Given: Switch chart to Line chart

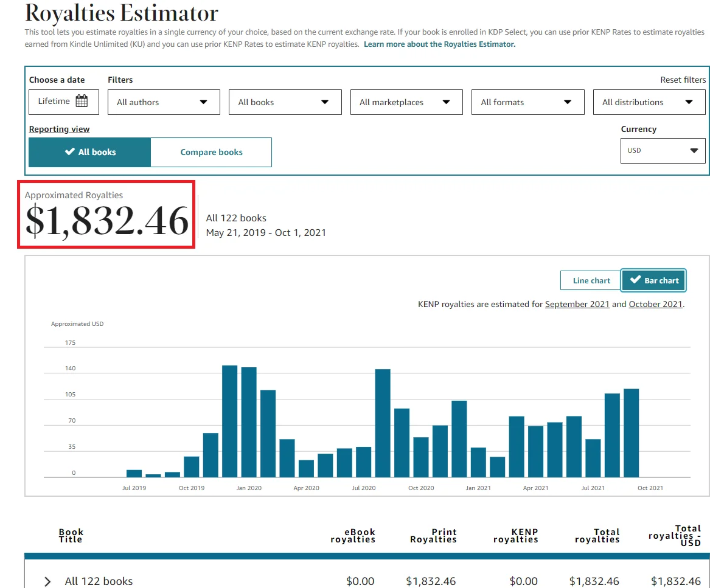Looking at the screenshot, I should point(590,280).
